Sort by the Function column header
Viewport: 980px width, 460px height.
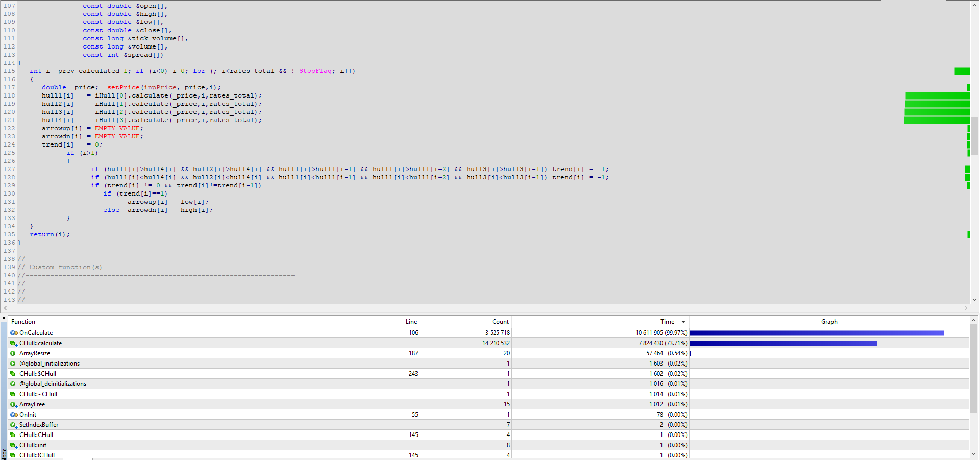pos(23,322)
